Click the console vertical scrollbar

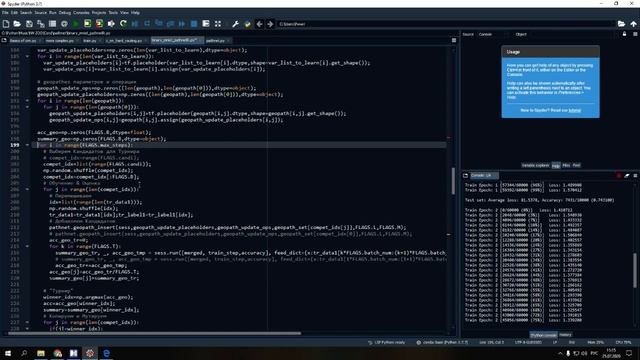pos(635,270)
